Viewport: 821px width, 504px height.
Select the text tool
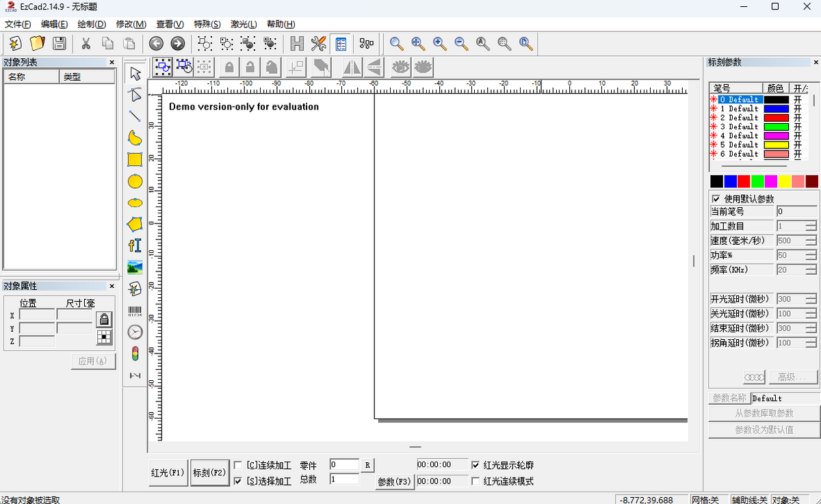135,246
